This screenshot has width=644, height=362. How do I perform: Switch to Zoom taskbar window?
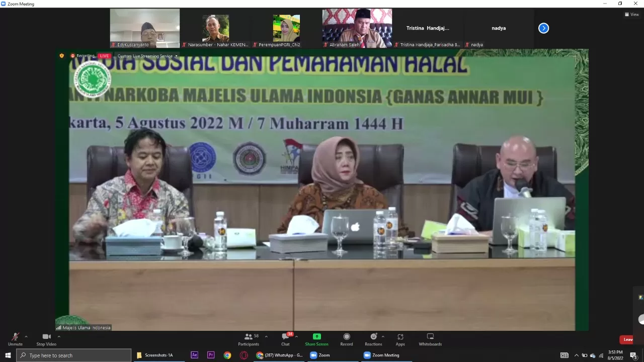click(x=332, y=355)
